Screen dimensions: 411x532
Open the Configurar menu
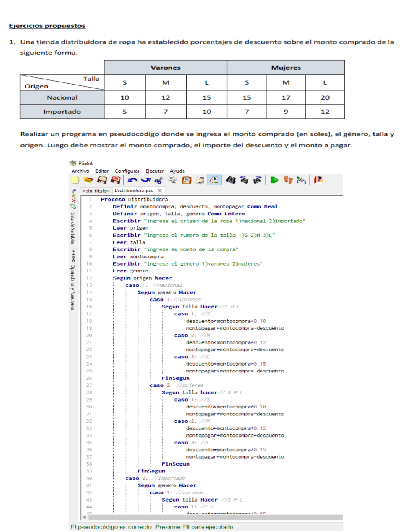127,171
